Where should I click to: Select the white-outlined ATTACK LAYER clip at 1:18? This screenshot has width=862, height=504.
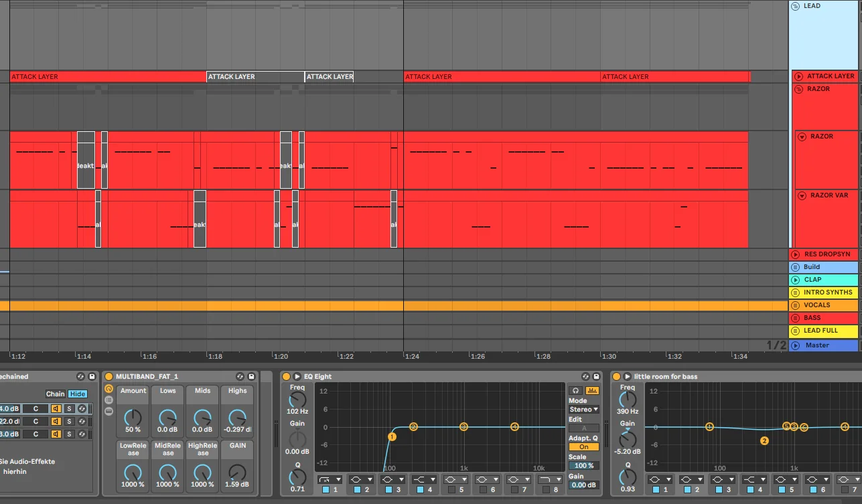(255, 76)
